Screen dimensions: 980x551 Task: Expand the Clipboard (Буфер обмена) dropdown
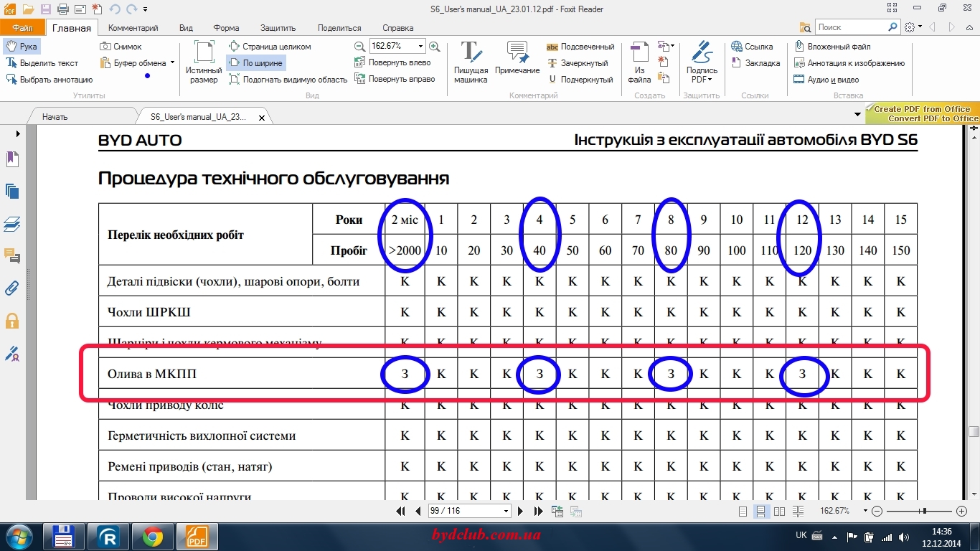pyautogui.click(x=172, y=63)
